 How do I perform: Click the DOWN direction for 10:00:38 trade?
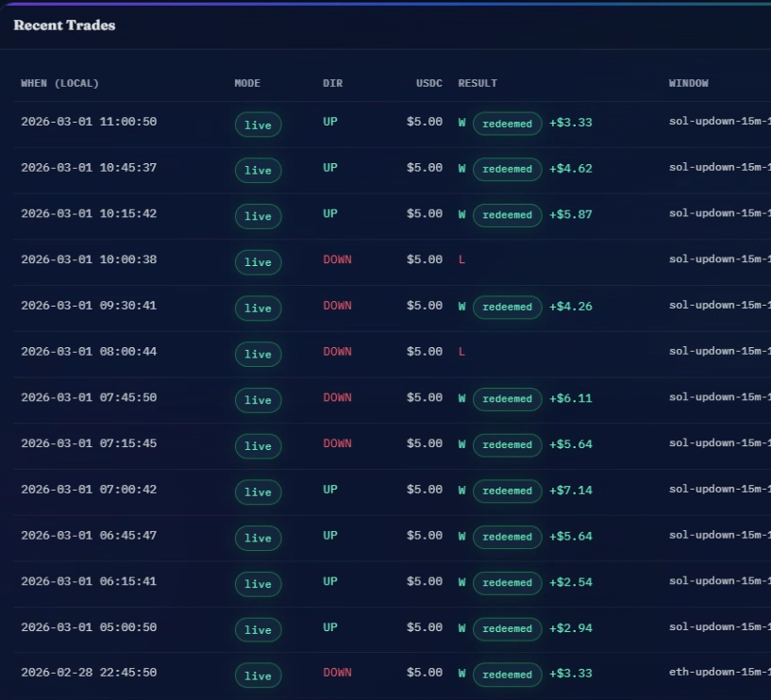(337, 259)
